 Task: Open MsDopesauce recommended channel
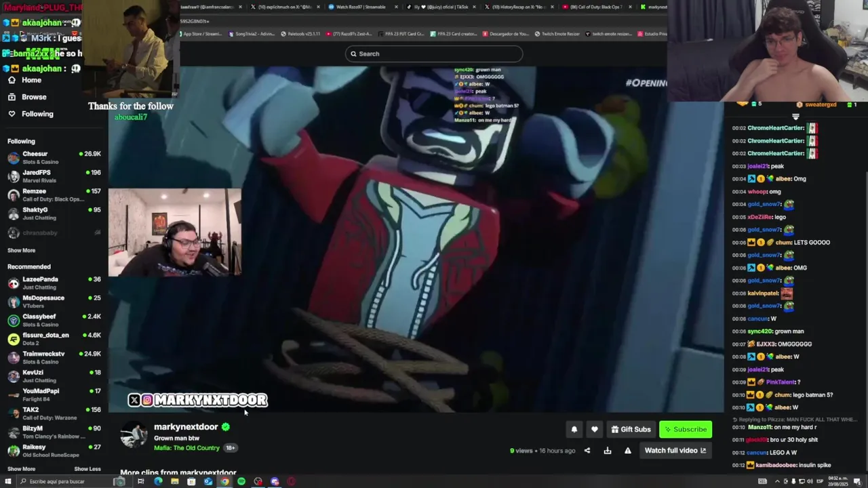[x=54, y=302]
